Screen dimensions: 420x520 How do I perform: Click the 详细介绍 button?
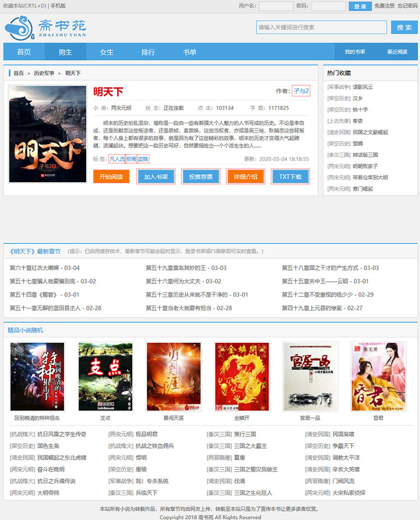pos(245,177)
